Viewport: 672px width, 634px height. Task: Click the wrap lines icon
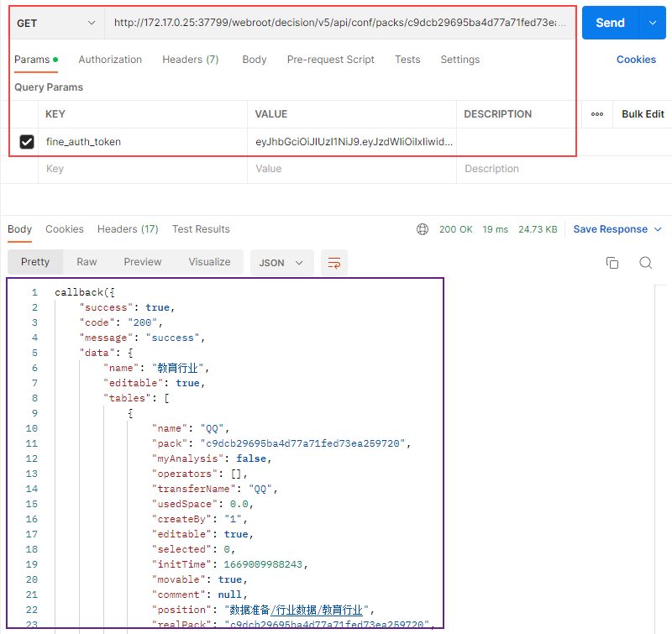pyautogui.click(x=334, y=263)
